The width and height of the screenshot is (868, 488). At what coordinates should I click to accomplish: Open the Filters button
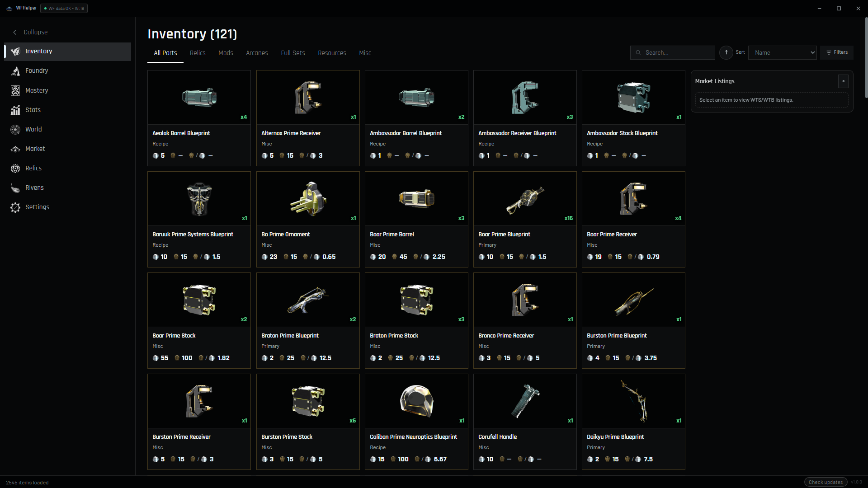click(x=837, y=52)
